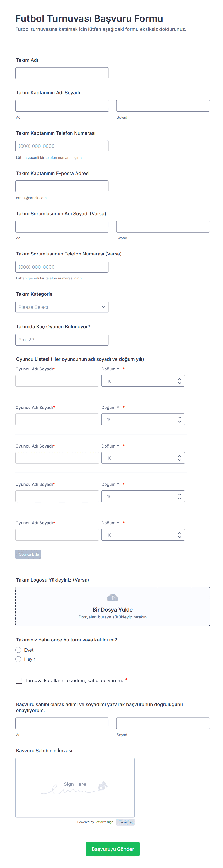The width and height of the screenshot is (223, 868).
Task: Click the Jotform Sign link
Action: click(104, 822)
